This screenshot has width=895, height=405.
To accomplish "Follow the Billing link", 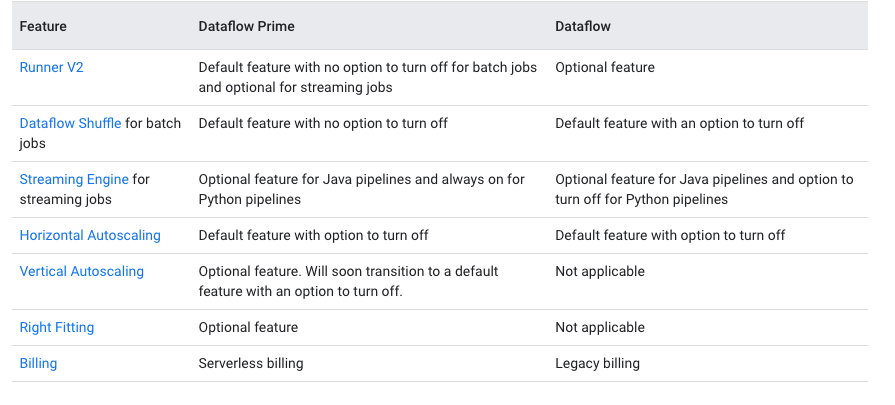I will [38, 363].
